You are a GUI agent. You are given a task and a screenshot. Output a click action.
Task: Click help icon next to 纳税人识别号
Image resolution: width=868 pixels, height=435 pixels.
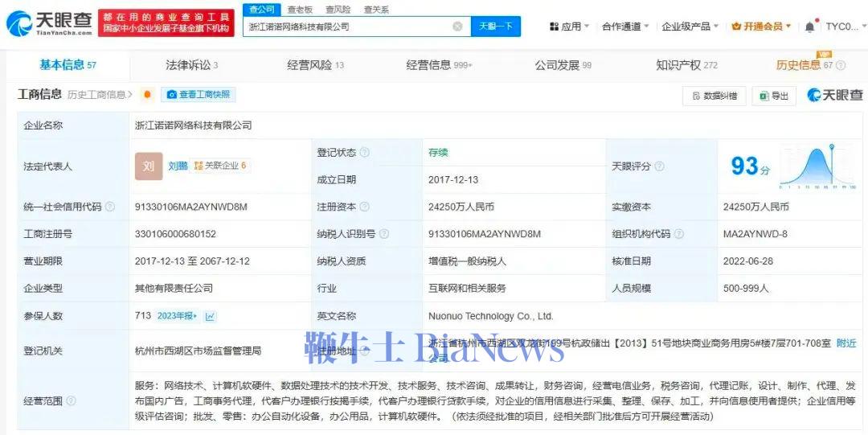tap(383, 234)
